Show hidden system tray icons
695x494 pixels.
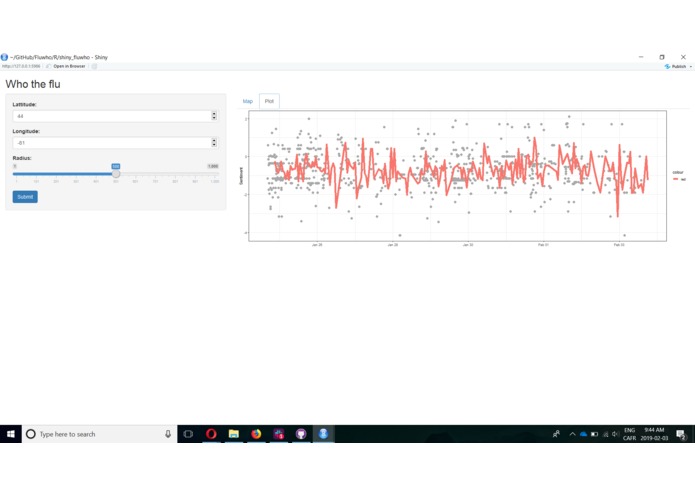point(572,434)
